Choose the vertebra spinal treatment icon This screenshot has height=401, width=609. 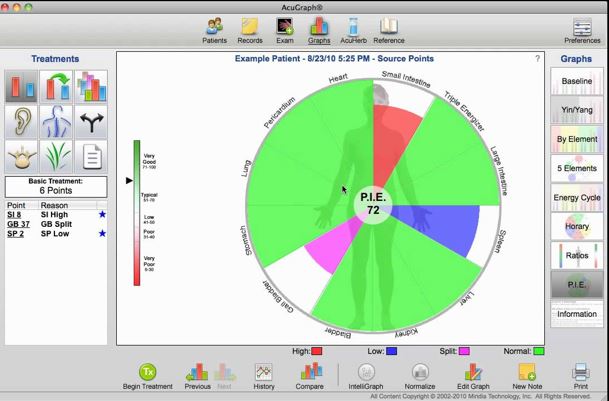[x=21, y=157]
